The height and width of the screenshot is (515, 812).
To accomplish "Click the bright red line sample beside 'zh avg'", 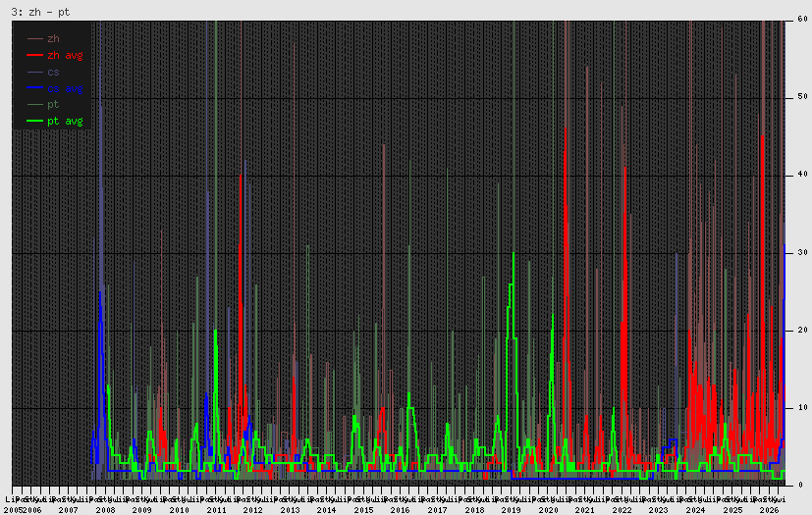I will 34,55.
